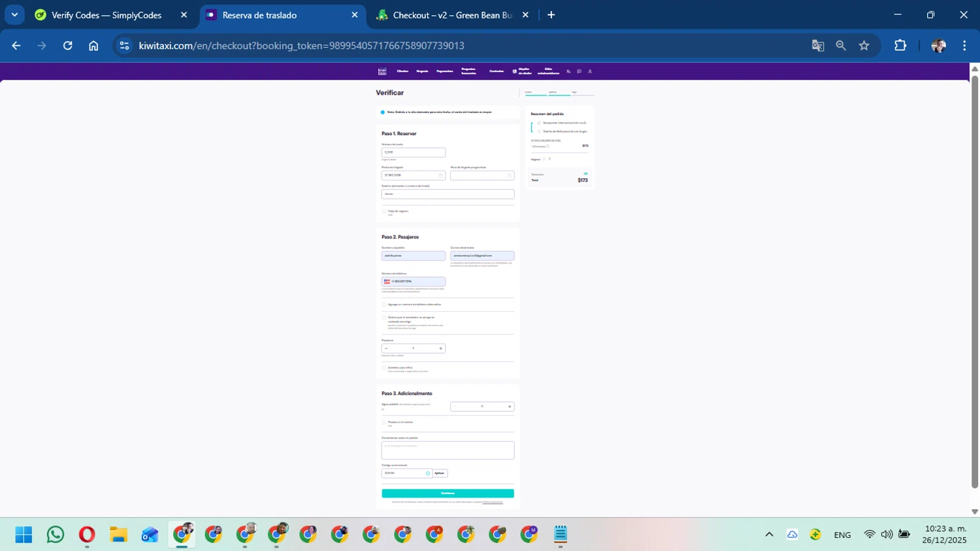
Task: Open language selector icon in Kiwitaxi header
Action: click(568, 71)
